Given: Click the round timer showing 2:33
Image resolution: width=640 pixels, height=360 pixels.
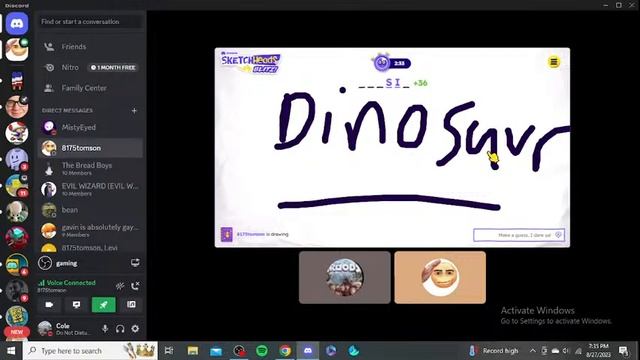Looking at the screenshot, I should pos(392,63).
